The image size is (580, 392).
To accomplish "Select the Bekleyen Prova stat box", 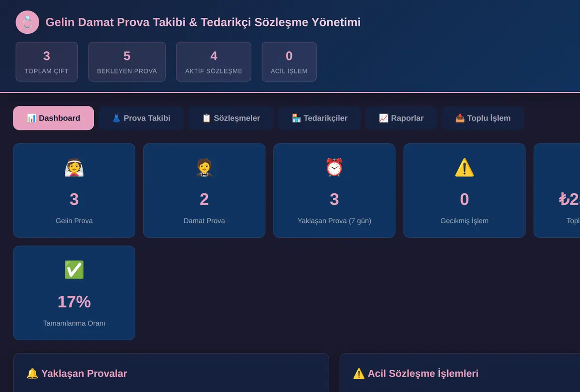I will [127, 62].
